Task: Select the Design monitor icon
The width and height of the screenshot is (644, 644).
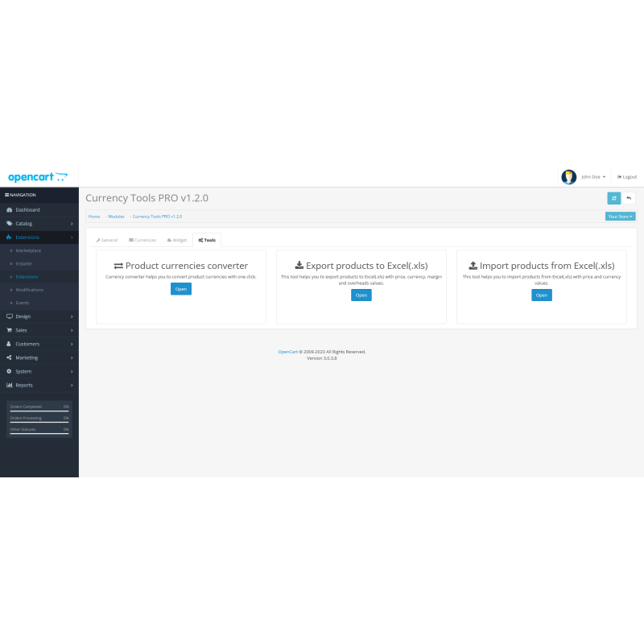Action: coord(11,316)
